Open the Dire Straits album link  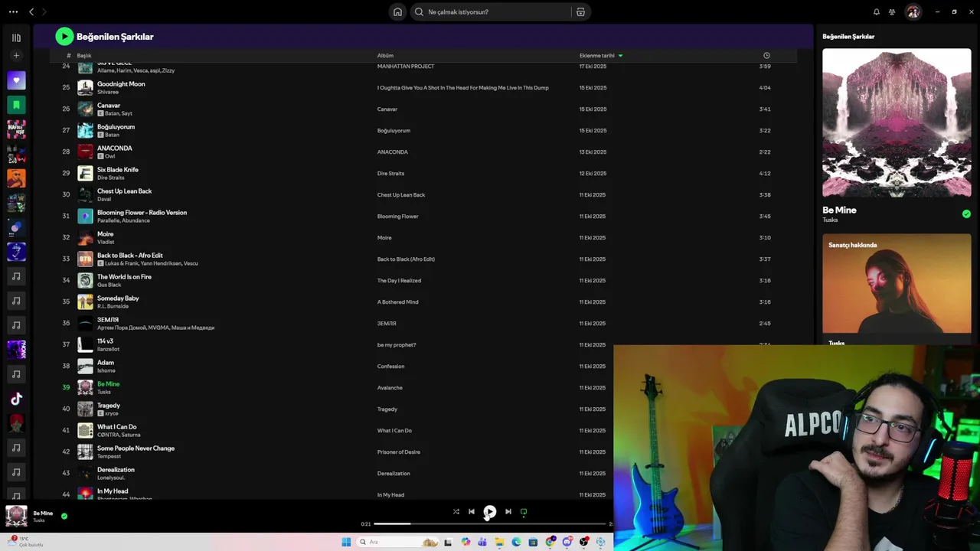click(390, 173)
